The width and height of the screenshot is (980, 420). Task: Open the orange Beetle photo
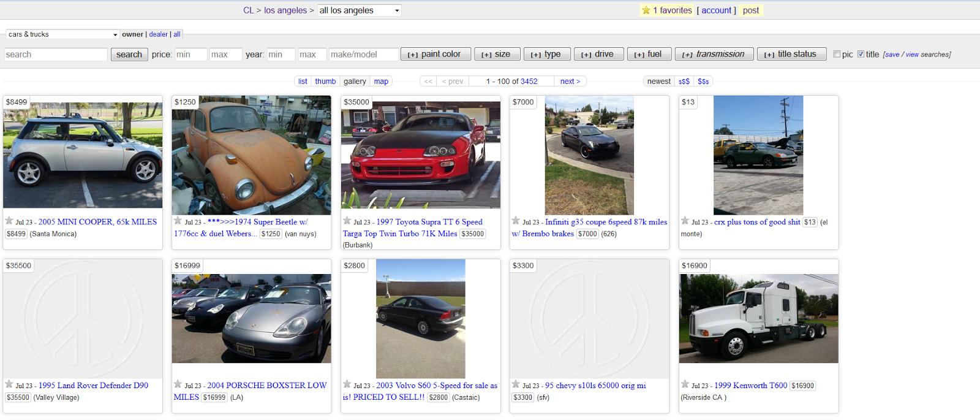251,155
